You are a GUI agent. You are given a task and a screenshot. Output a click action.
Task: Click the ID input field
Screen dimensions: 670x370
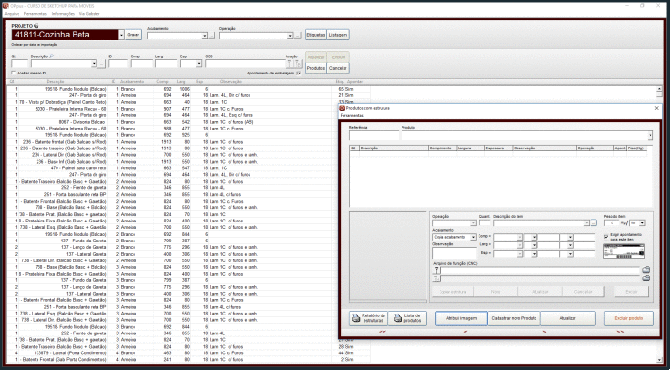[x=118, y=64]
